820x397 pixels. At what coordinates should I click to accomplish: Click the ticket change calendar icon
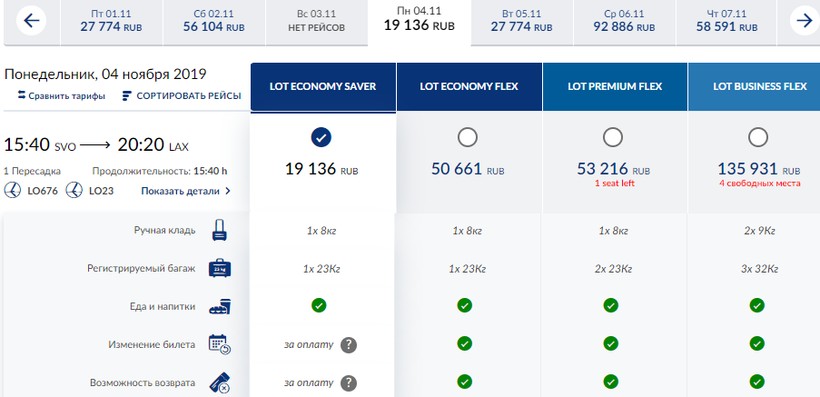coord(220,345)
